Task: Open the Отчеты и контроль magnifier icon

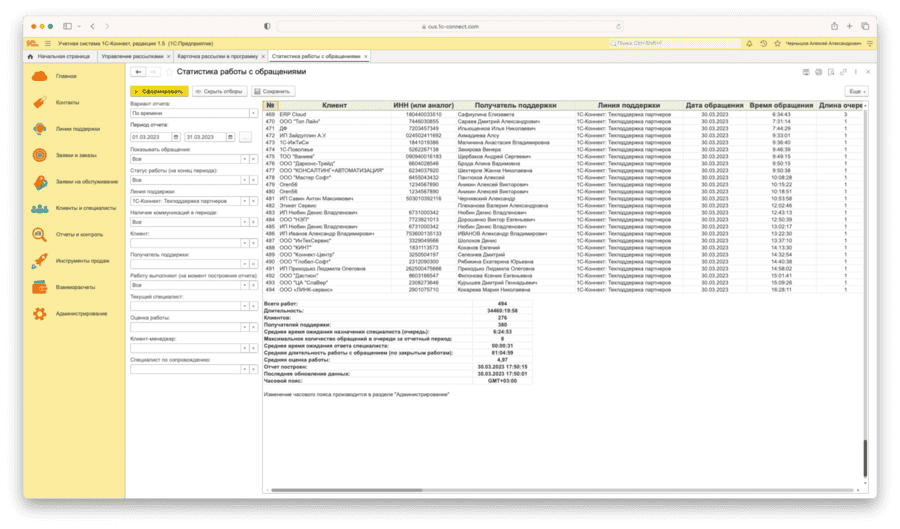Action: coord(40,235)
